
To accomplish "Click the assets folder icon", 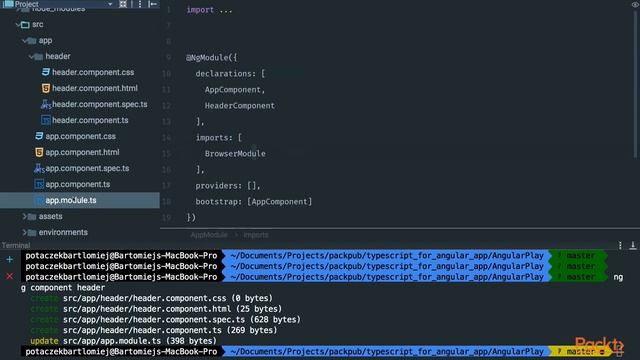I will point(32,216).
